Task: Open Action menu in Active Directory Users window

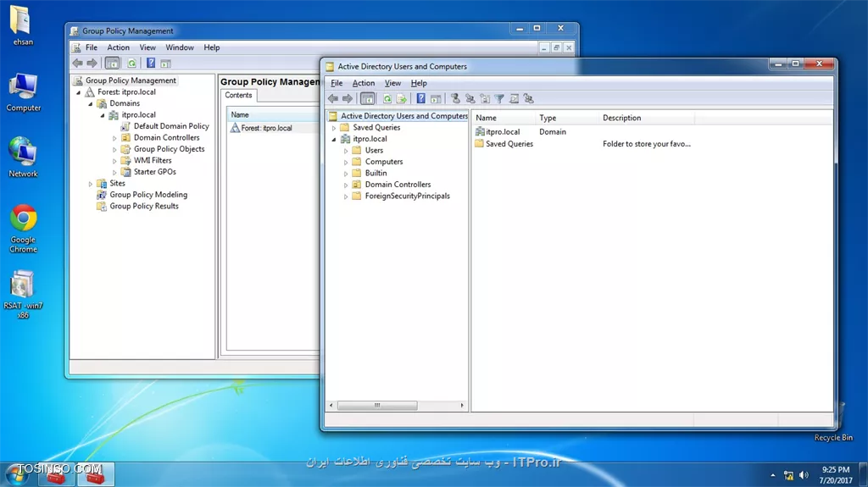Action: pos(364,83)
